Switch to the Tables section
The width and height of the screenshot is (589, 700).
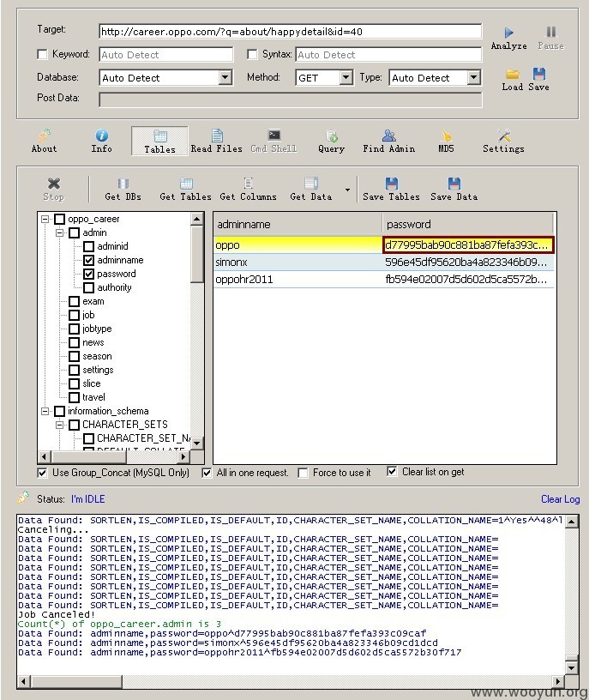coord(159,142)
